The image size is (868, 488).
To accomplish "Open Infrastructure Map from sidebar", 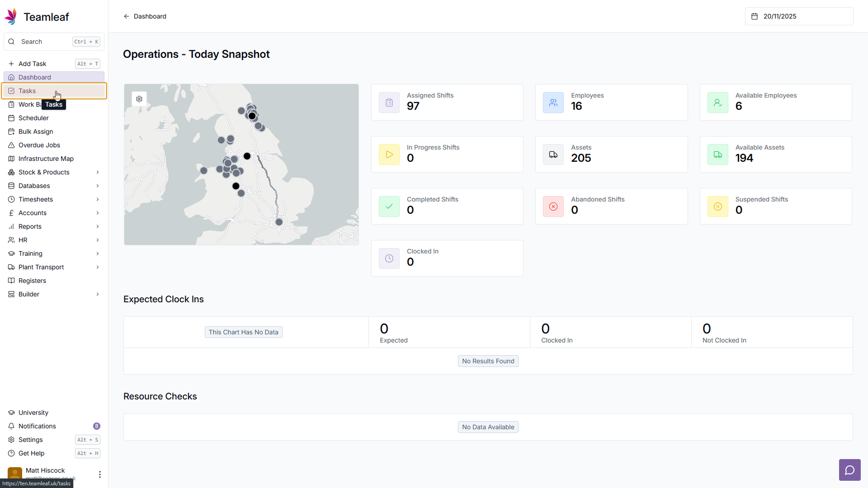I will click(x=46, y=159).
